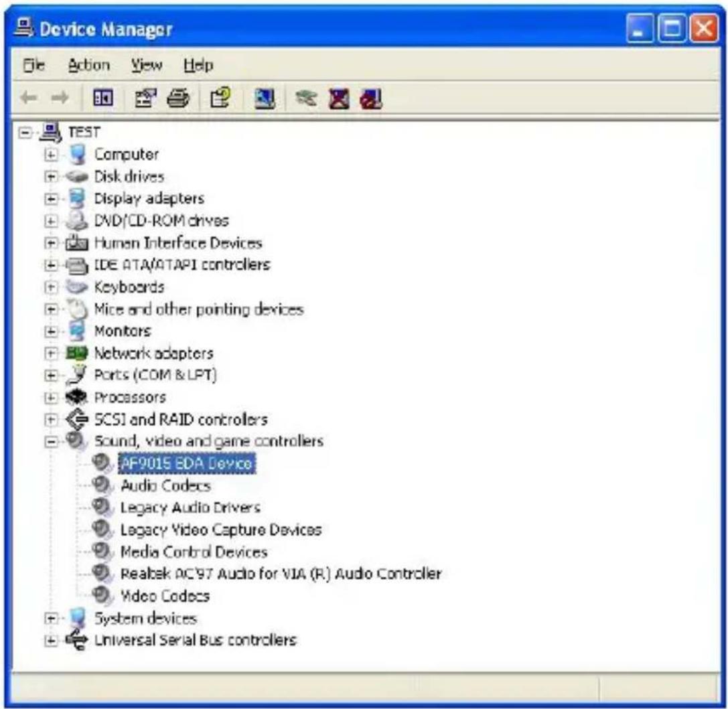Minimize the Device Manager window

[640, 28]
